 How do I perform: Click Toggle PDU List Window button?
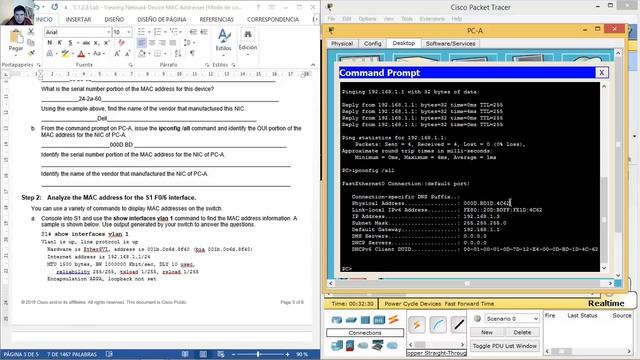point(504,346)
